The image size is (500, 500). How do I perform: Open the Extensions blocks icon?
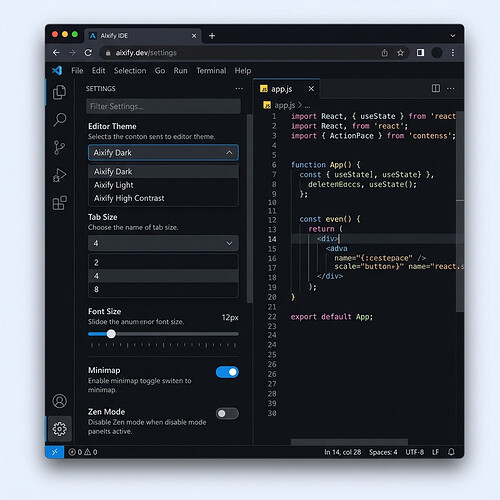[x=60, y=203]
